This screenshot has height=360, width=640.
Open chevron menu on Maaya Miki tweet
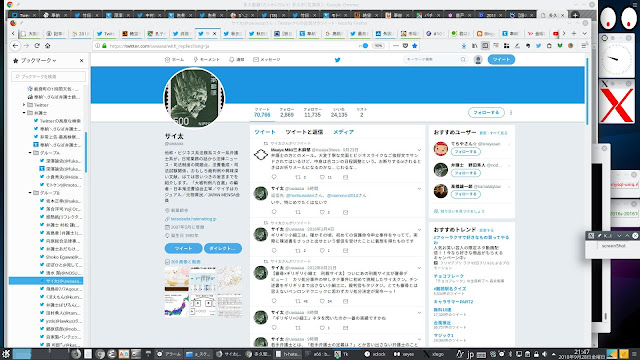(x=419, y=150)
